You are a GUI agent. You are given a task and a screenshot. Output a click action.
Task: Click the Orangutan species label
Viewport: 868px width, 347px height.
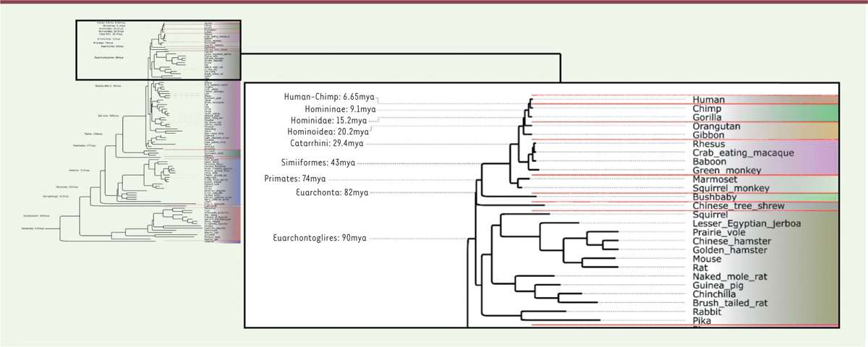coord(718,126)
